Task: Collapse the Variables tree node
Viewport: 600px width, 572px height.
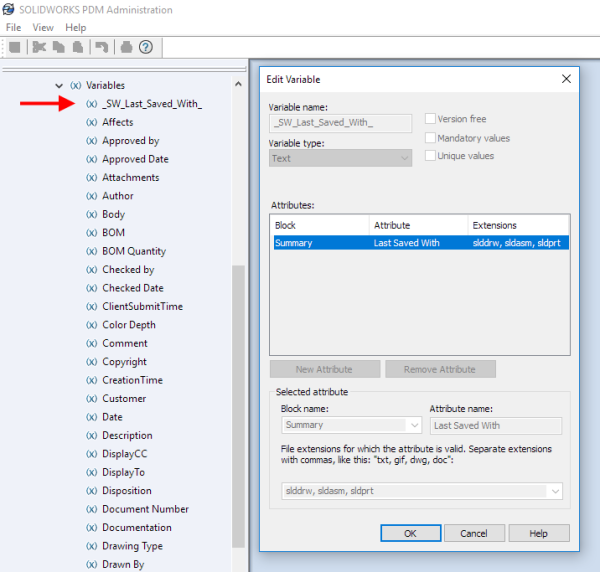Action: click(59, 86)
